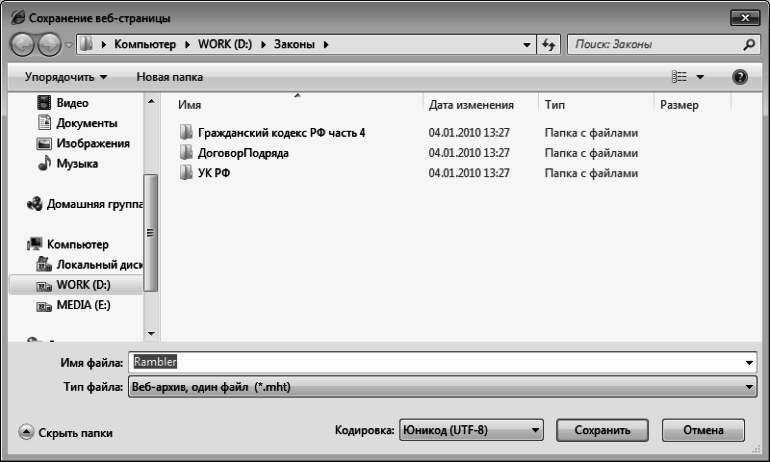Select Домашняя группа in the navigation pane

pyautogui.click(x=95, y=204)
